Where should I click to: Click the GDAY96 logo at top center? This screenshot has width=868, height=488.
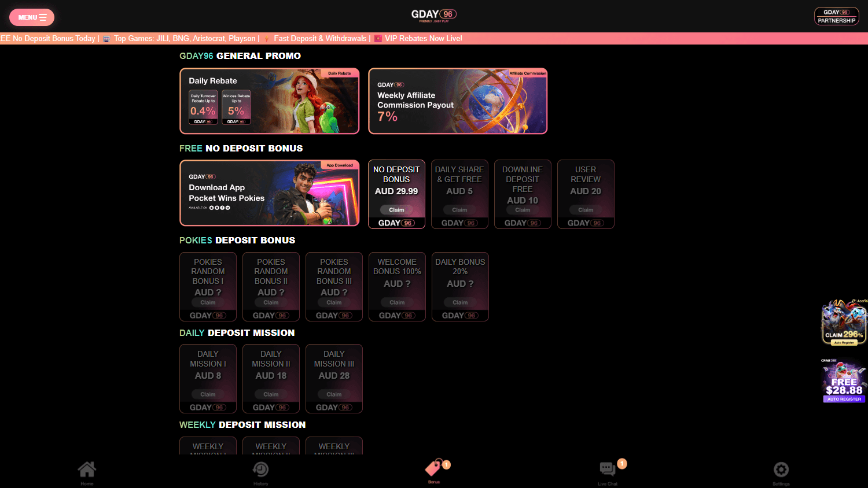tap(434, 14)
